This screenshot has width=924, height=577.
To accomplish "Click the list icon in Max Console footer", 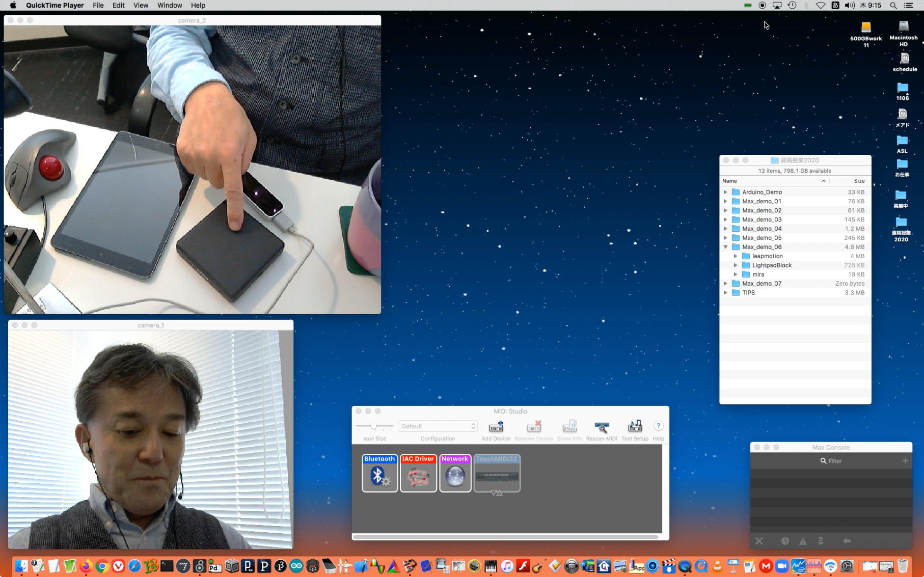I will pos(821,541).
